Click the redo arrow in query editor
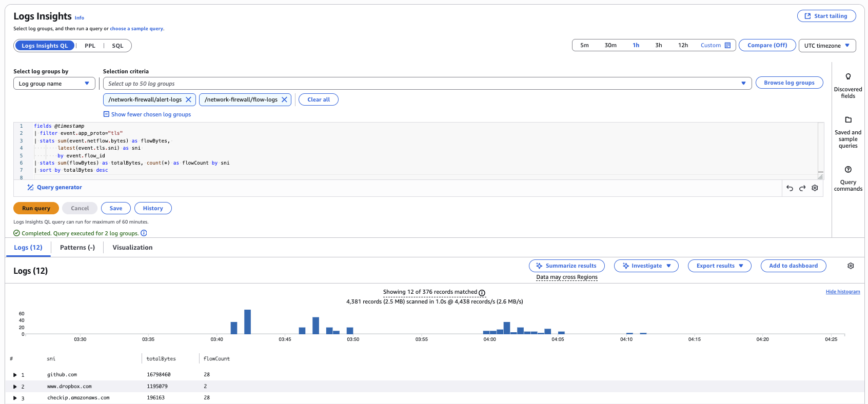 click(802, 188)
